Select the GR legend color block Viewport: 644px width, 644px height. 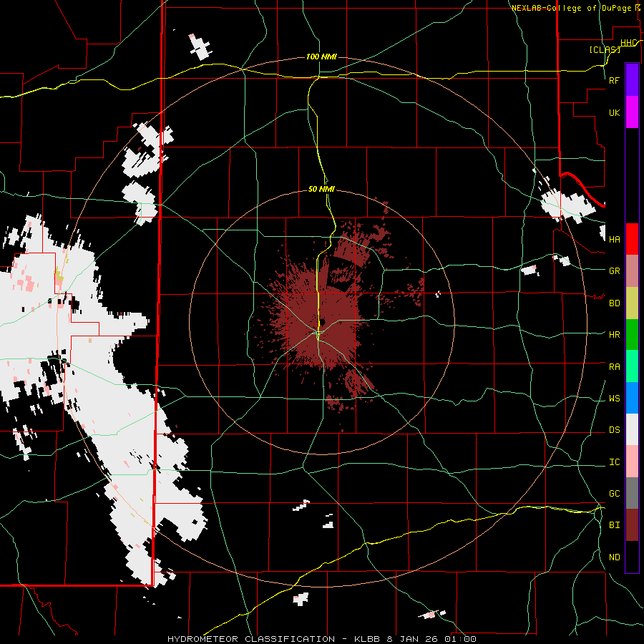[632, 270]
